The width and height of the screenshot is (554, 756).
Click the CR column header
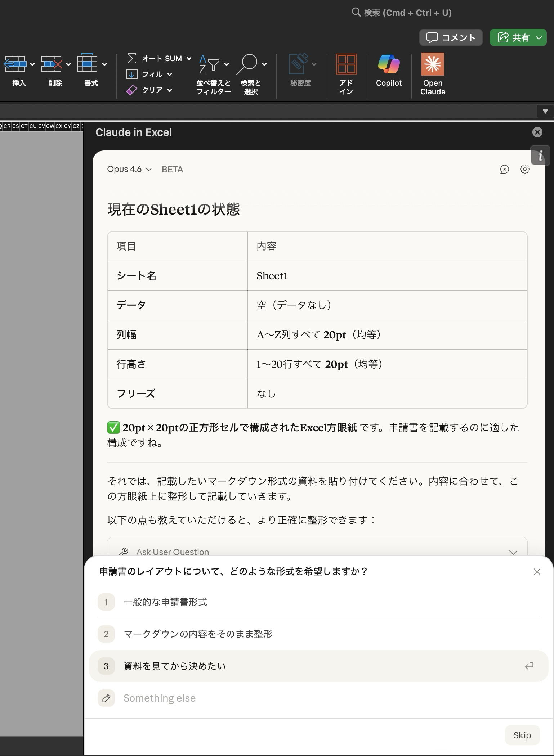click(7, 126)
